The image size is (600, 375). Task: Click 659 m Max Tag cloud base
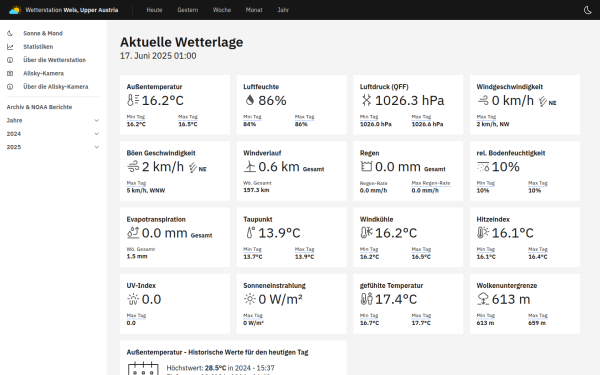click(x=537, y=323)
